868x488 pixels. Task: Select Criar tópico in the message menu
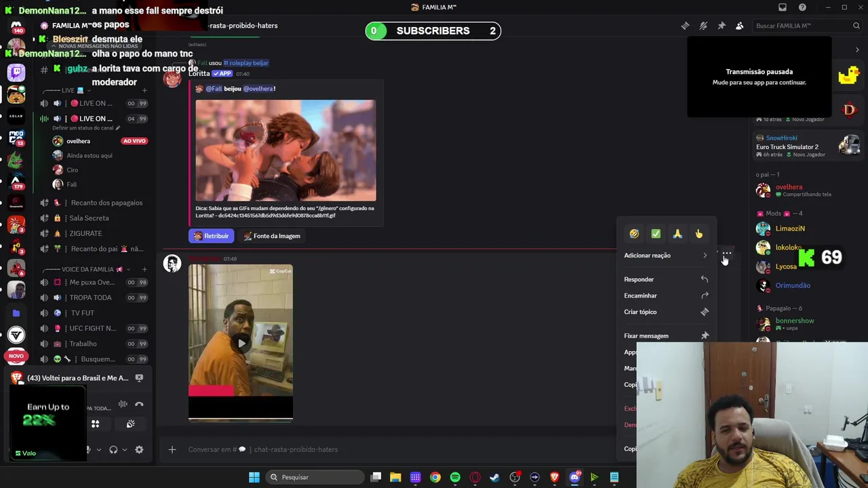pos(666,312)
